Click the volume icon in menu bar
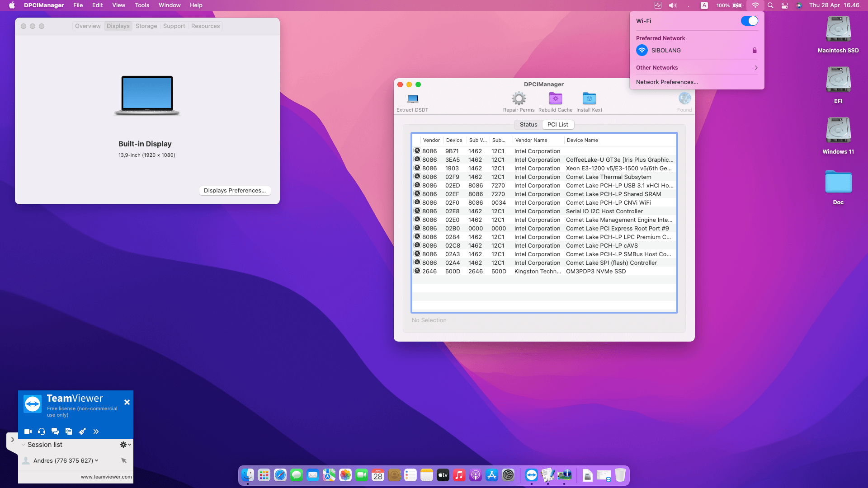 (x=673, y=5)
